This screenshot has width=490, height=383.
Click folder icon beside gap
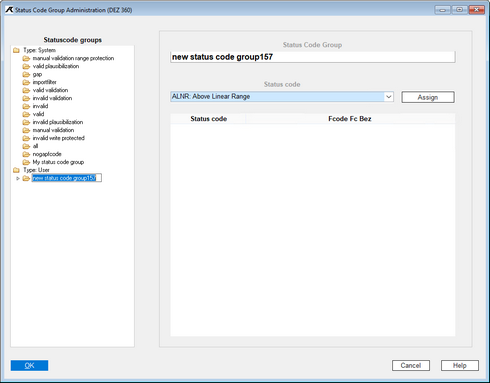coord(26,74)
